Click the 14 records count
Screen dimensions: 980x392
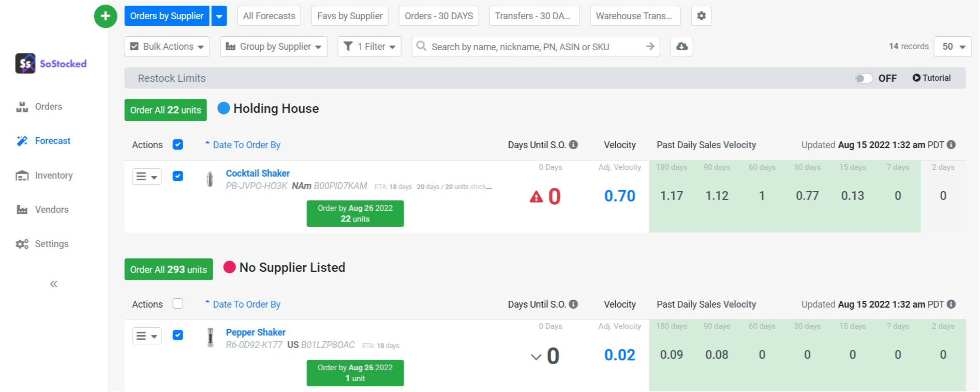coord(909,46)
